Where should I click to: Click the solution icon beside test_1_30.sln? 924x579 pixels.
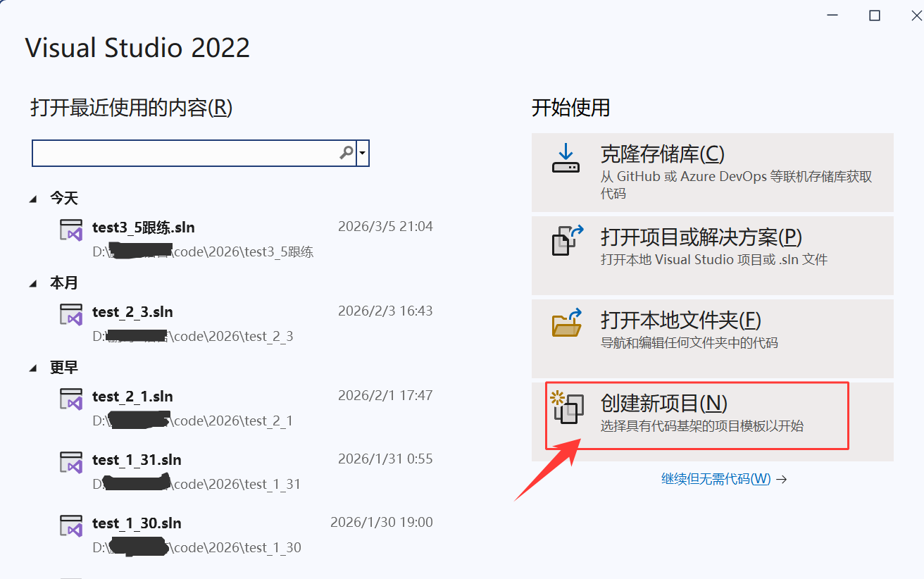pyautogui.click(x=71, y=526)
